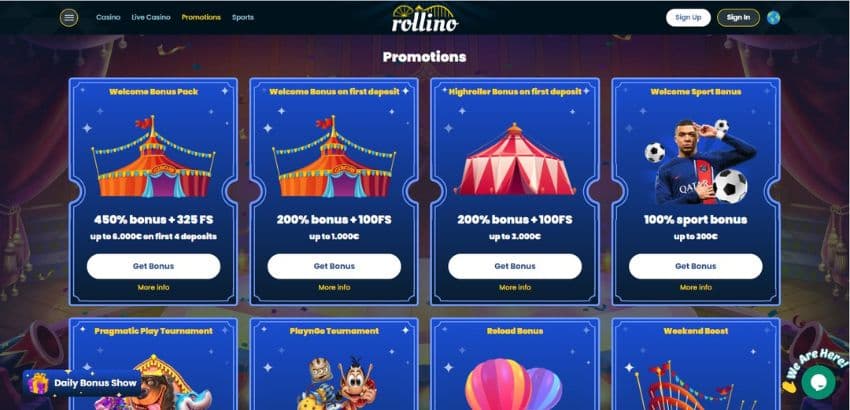Open the Live Casino menu item
This screenshot has height=410, width=850.
(x=151, y=17)
